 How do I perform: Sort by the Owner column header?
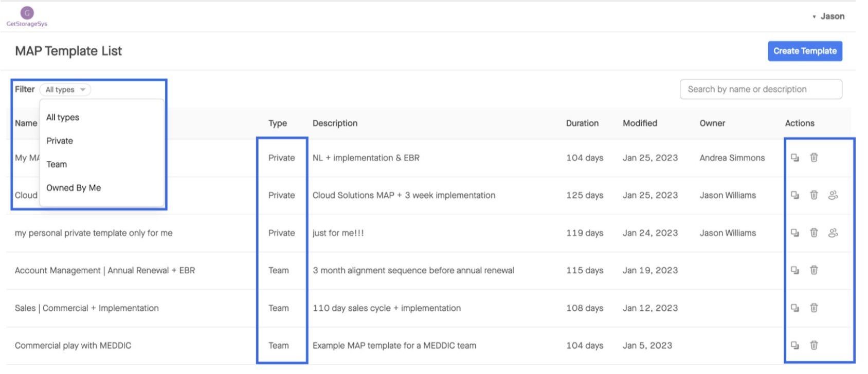pos(712,123)
